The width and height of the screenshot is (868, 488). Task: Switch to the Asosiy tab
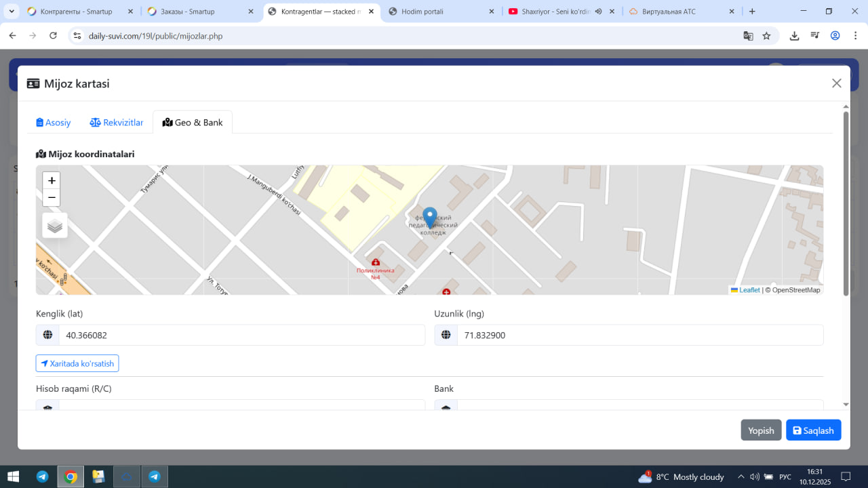click(54, 123)
